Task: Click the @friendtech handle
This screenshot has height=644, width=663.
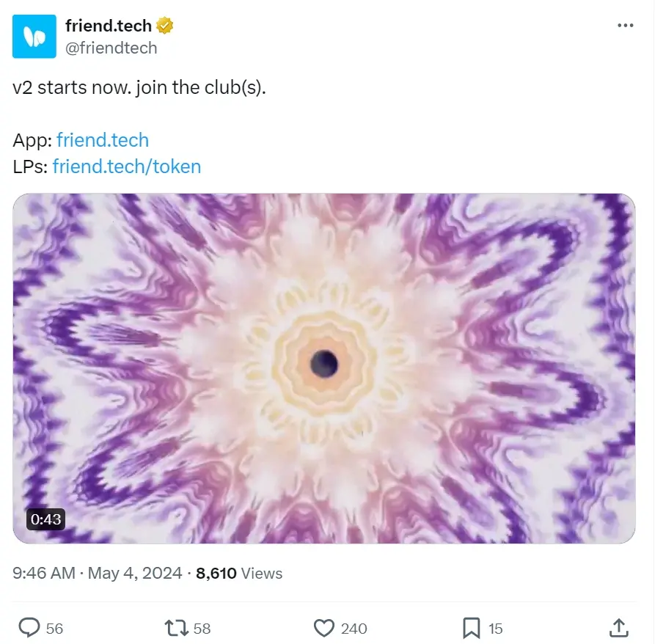Action: [x=110, y=48]
